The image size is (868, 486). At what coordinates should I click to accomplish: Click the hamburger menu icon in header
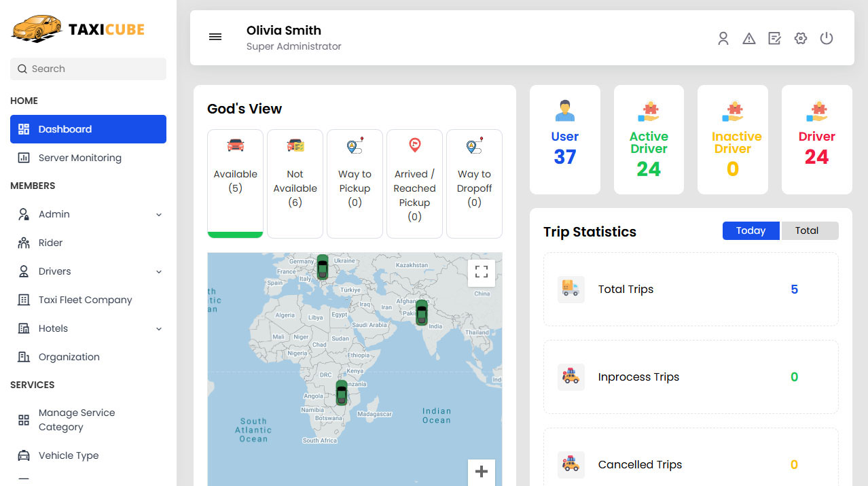point(215,37)
